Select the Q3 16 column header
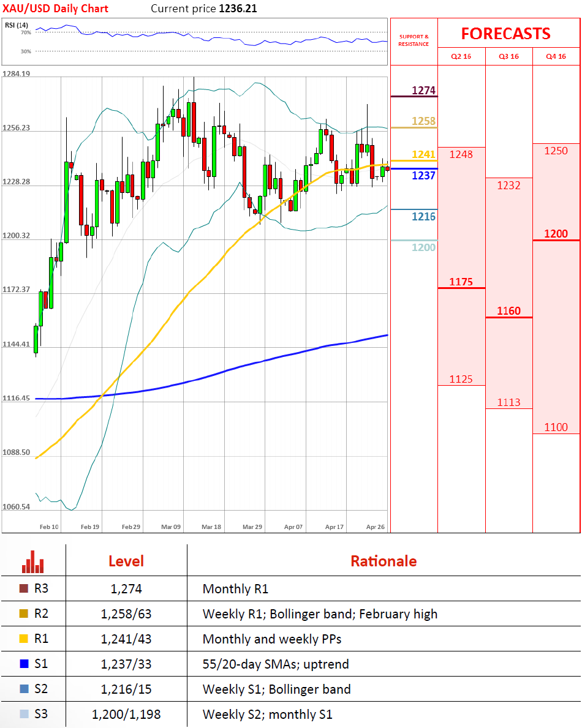The image size is (582, 728). point(508,57)
